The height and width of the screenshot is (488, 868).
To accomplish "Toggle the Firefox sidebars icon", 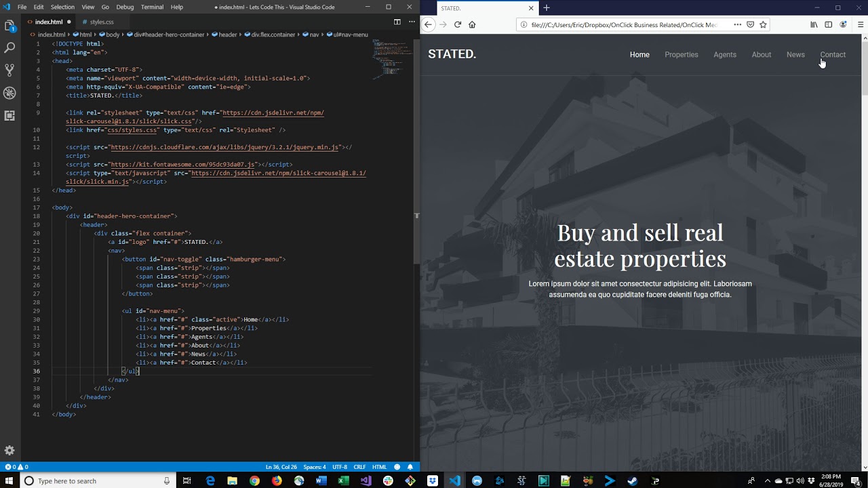I will [828, 24].
